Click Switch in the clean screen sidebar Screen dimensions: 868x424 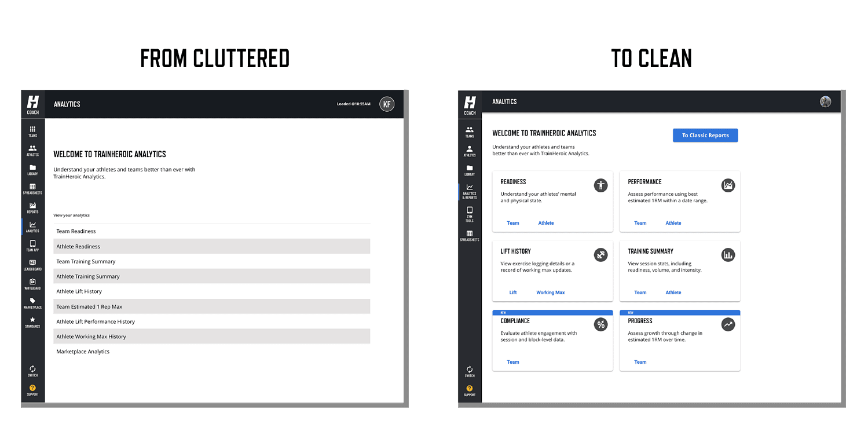coord(470,371)
